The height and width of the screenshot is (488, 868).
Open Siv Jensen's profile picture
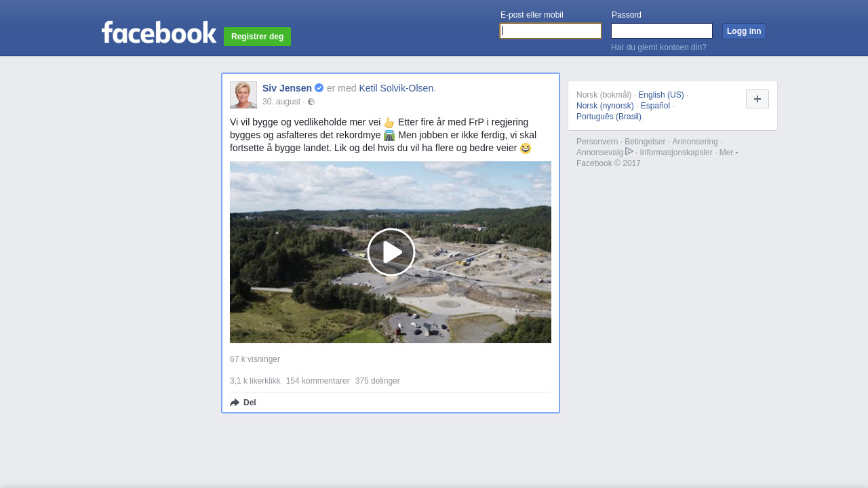tap(243, 95)
